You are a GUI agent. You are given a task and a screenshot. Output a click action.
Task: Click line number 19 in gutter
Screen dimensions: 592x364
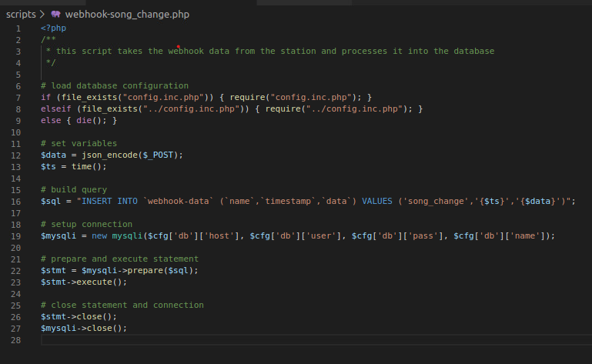coord(16,236)
